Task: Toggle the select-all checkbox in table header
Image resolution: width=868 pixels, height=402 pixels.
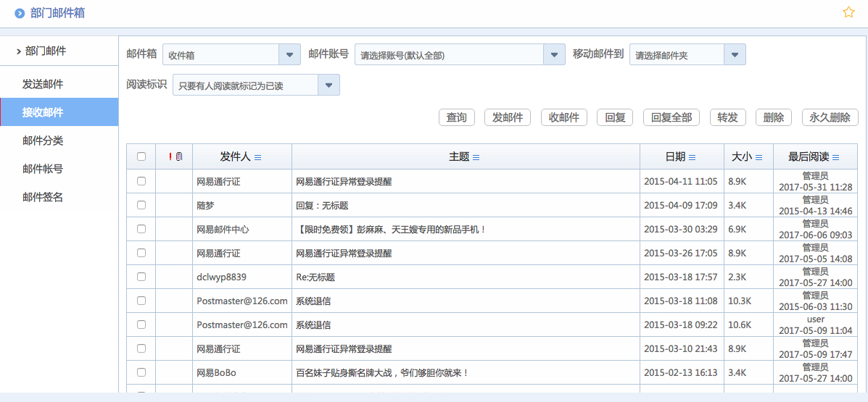Action: tap(141, 156)
